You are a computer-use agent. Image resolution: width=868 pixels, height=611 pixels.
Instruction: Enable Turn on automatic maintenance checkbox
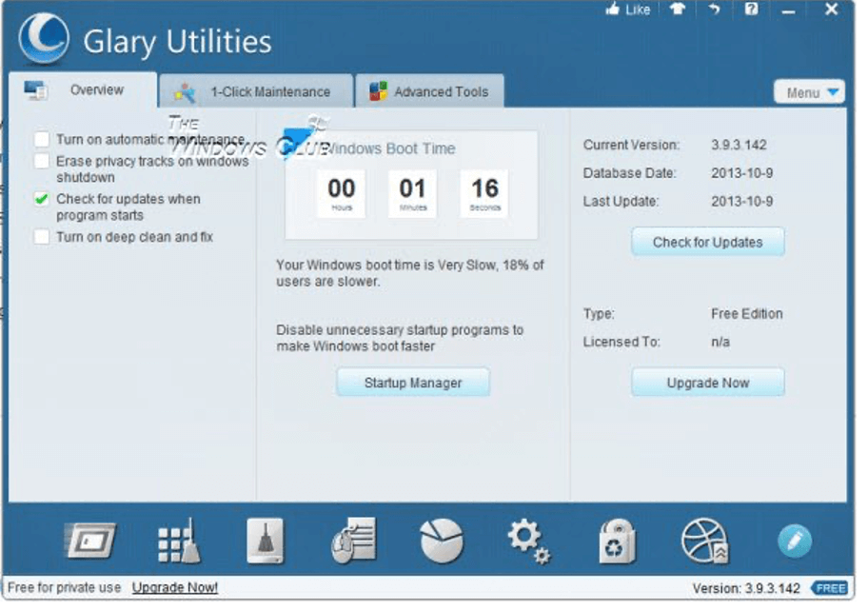[42, 139]
